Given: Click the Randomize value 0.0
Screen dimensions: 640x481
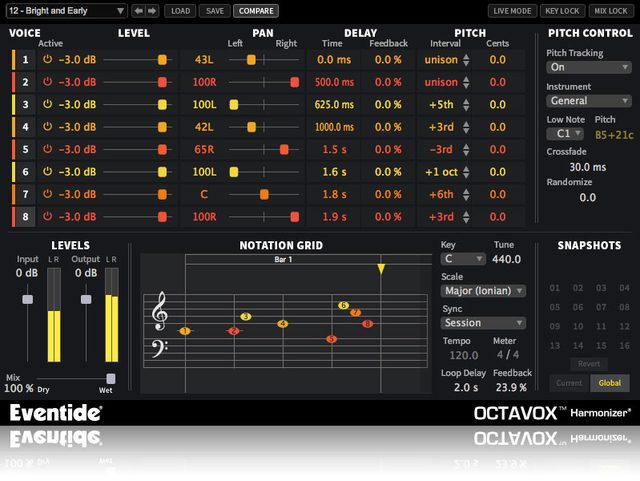Looking at the screenshot, I should pos(588,198).
